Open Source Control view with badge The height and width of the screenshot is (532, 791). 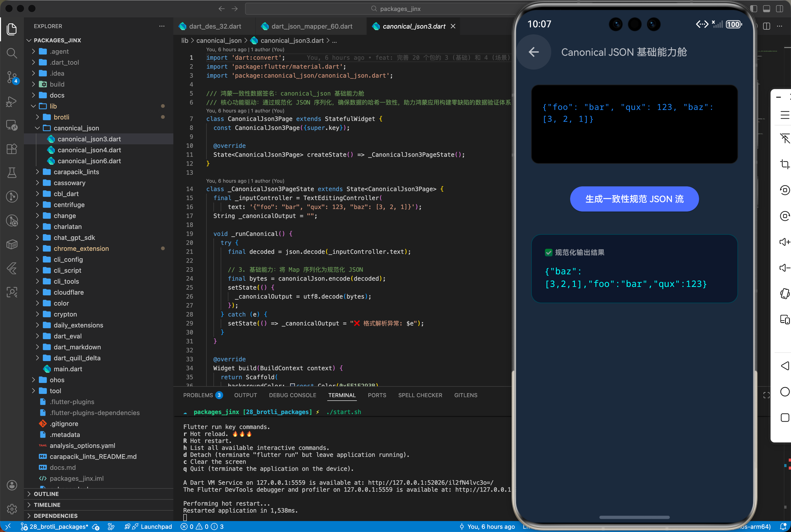tap(12, 77)
